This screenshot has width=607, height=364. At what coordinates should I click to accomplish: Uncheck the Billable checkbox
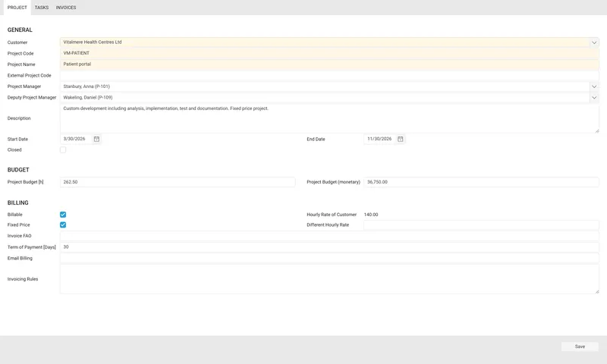63,215
